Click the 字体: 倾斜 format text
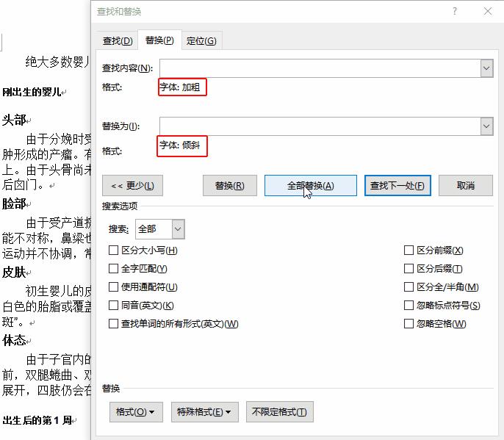This screenshot has width=504, height=440. click(x=180, y=145)
